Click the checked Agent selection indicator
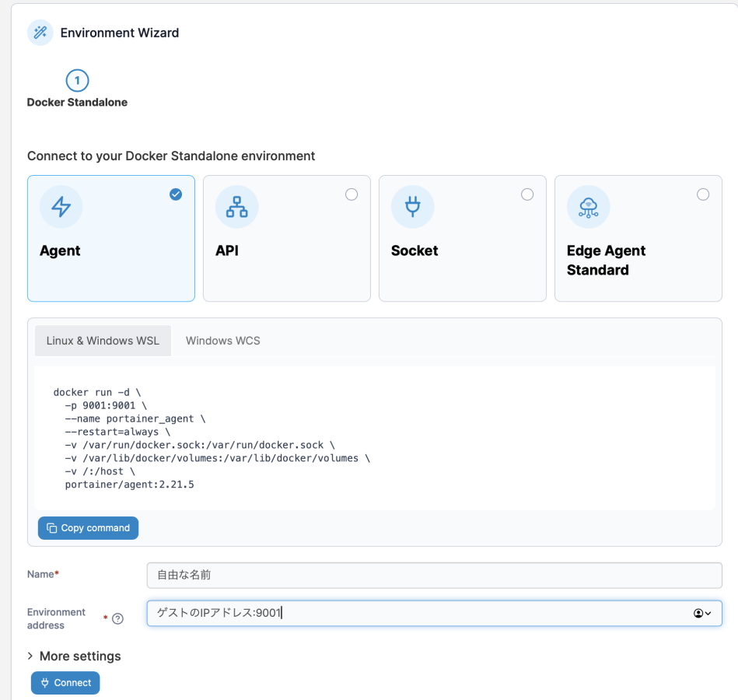The width and height of the screenshot is (738, 700). (176, 194)
